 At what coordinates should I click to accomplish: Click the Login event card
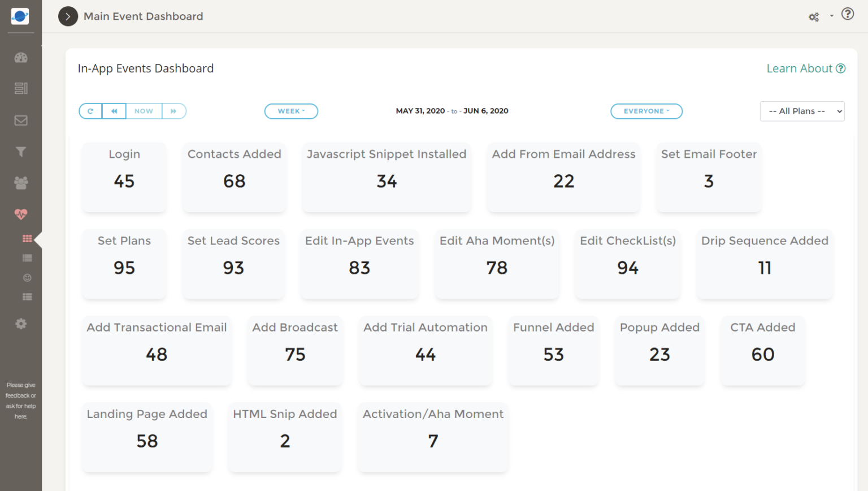(124, 177)
